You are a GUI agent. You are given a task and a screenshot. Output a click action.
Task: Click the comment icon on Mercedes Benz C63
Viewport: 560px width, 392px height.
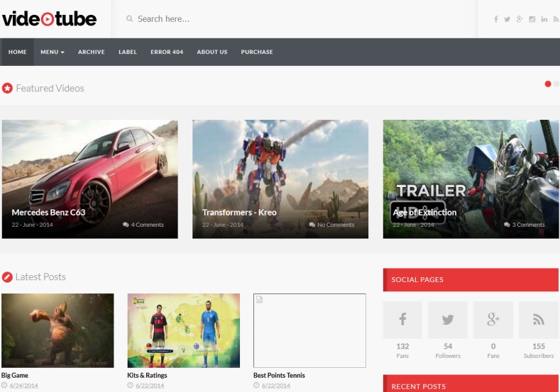(126, 225)
